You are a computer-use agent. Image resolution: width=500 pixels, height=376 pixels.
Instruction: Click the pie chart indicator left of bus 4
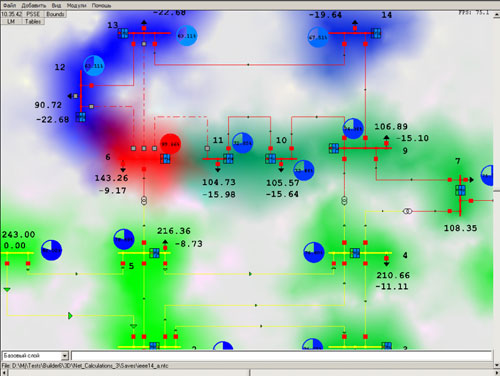click(314, 252)
